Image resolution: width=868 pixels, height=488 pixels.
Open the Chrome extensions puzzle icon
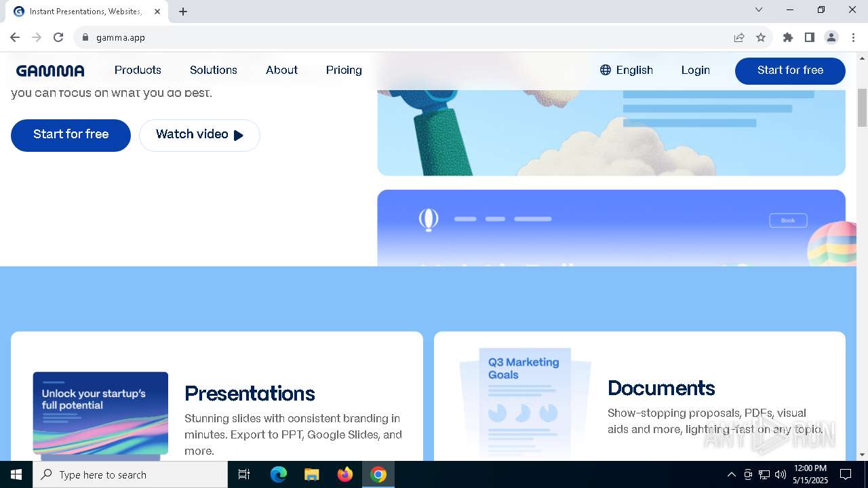(788, 37)
